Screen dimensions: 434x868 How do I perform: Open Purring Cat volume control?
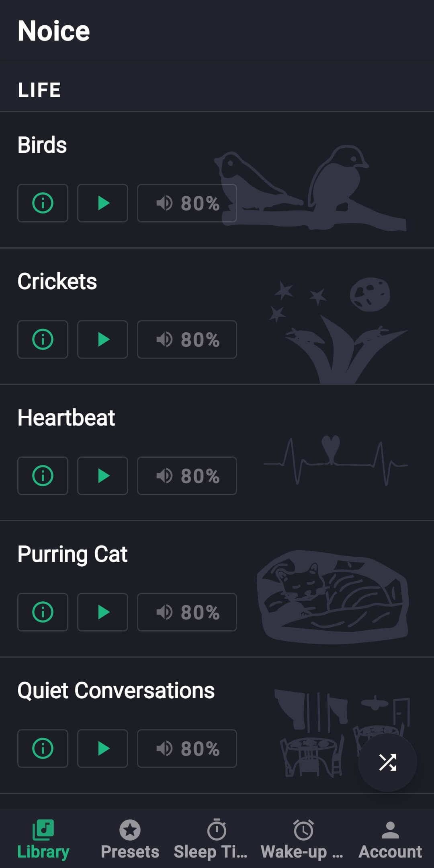[x=187, y=612]
